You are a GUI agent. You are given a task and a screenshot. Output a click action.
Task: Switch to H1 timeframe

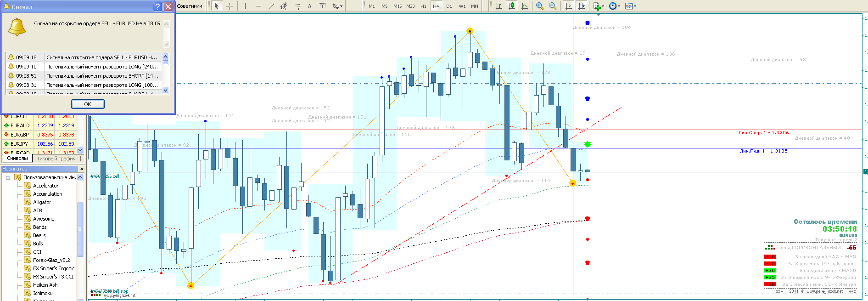[423, 6]
